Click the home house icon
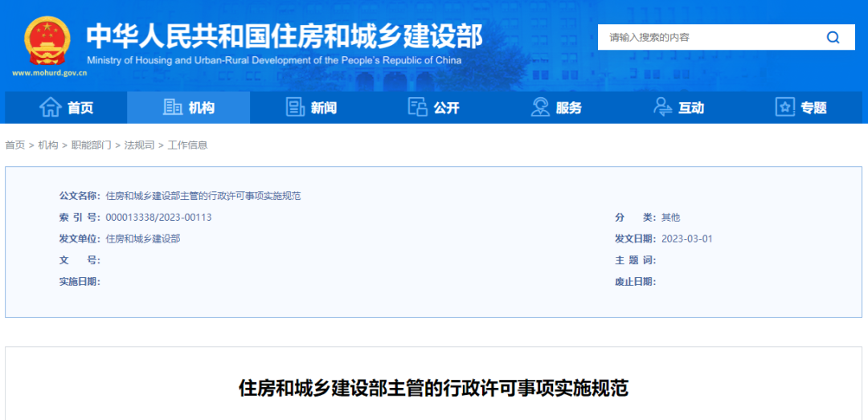Viewport: 868px width, 420px height. tap(51, 108)
